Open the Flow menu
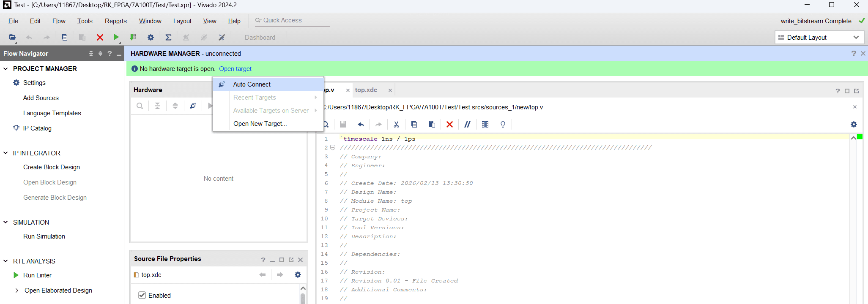This screenshot has width=868, height=304. point(59,21)
